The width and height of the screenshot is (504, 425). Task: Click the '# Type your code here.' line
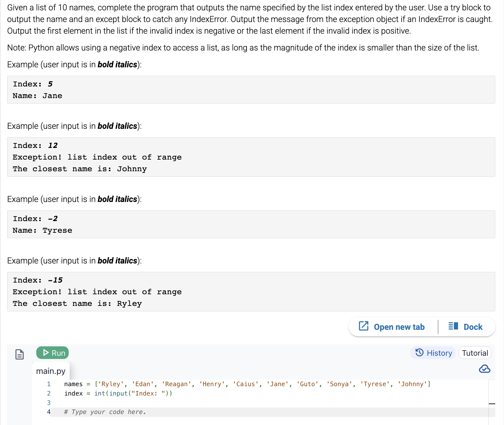point(105,412)
